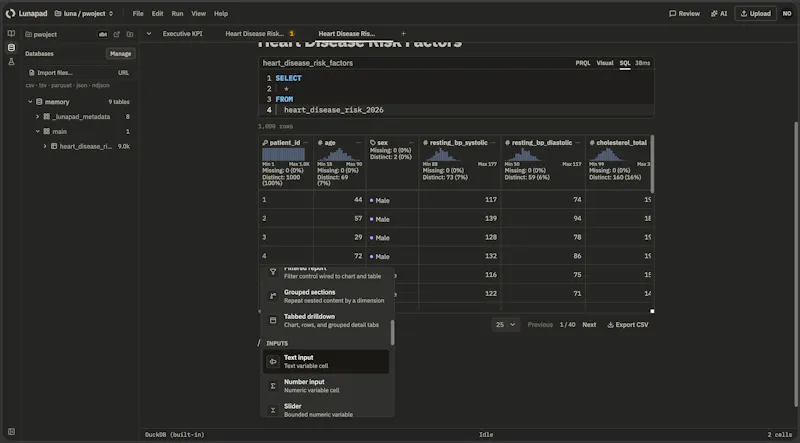The image size is (800, 443).
Task: Open the 25 rows per page dropdown
Action: point(505,325)
